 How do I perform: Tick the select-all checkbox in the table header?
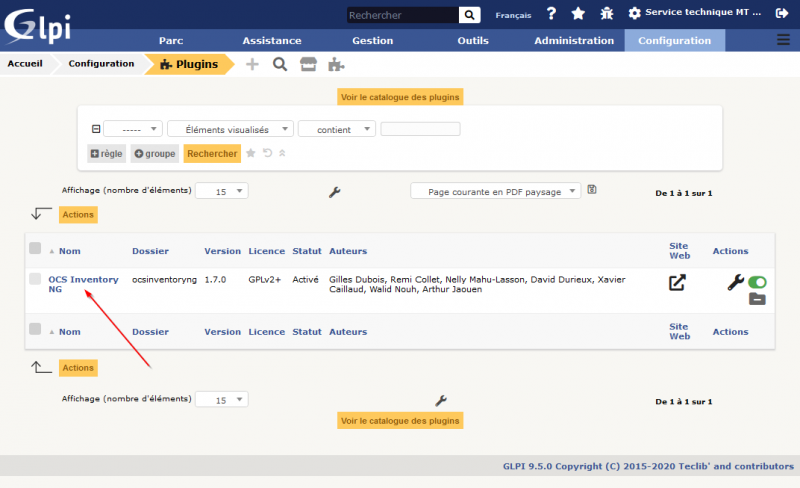click(35, 248)
